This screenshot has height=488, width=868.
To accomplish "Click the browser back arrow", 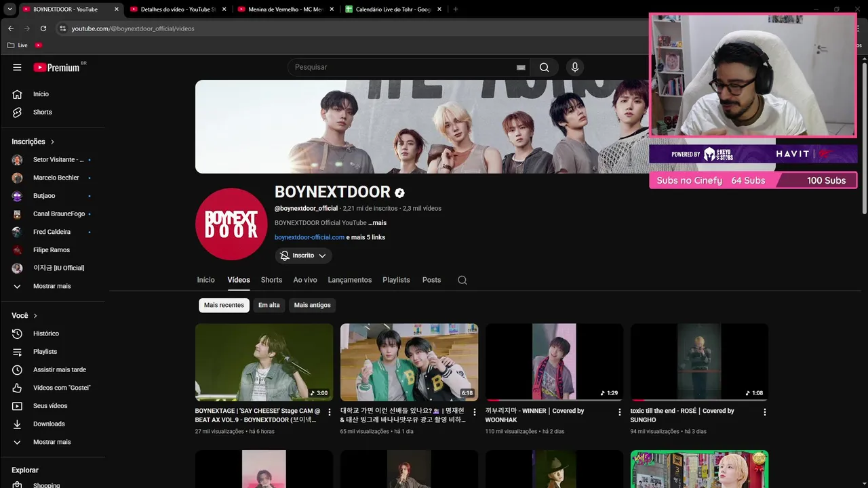I will (10, 28).
